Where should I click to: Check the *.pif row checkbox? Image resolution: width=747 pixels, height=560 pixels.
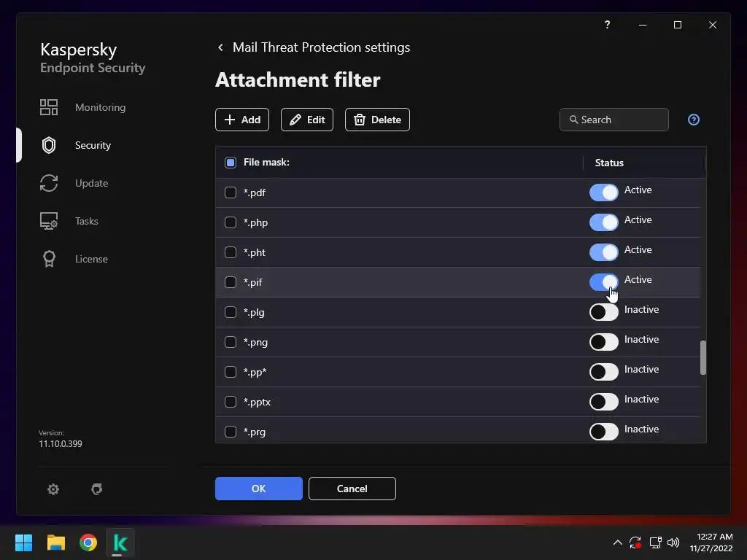(x=230, y=282)
